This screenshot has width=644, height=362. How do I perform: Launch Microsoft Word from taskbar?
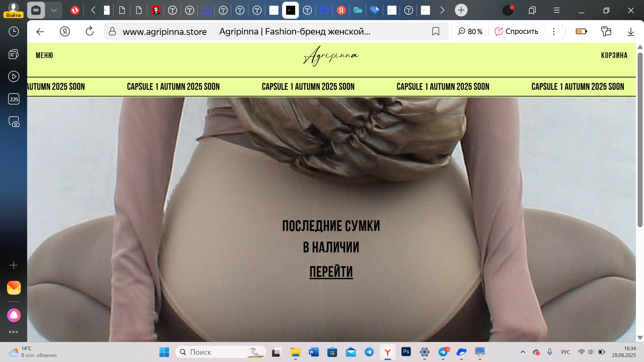[314, 352]
